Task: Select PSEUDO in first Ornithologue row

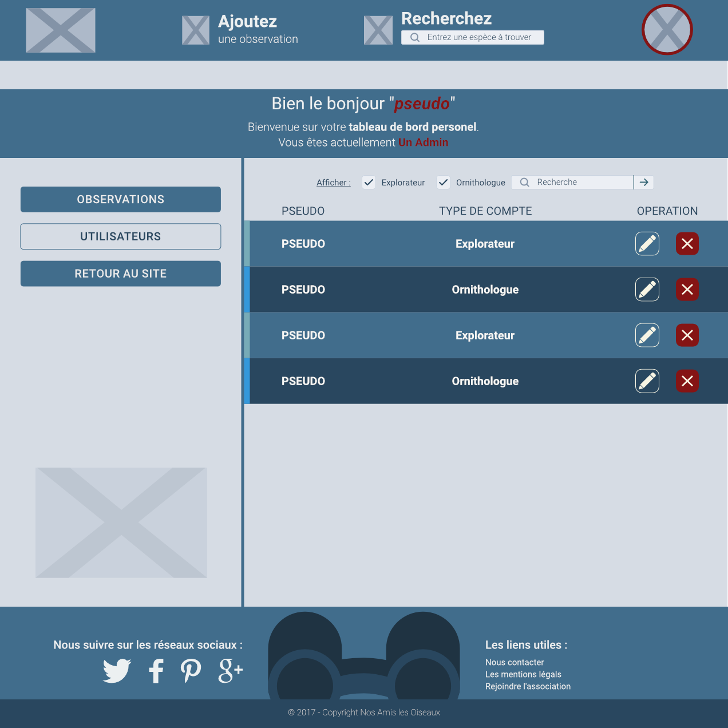Action: click(303, 290)
